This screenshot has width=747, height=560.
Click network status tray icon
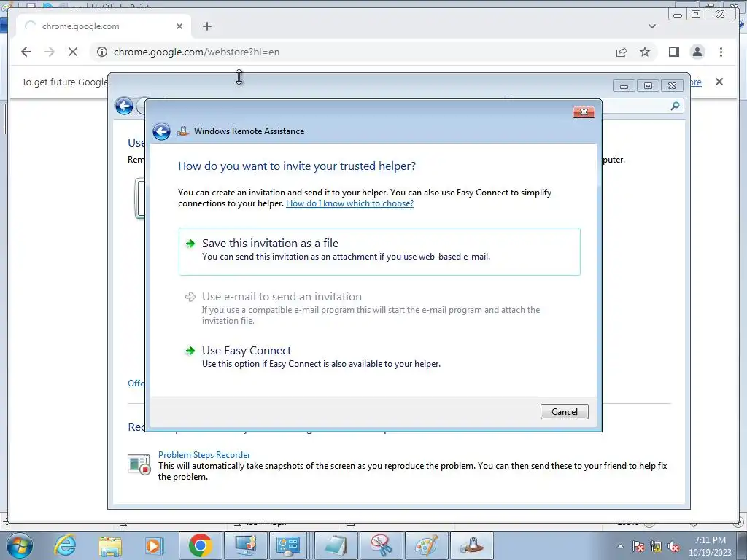[x=656, y=546]
